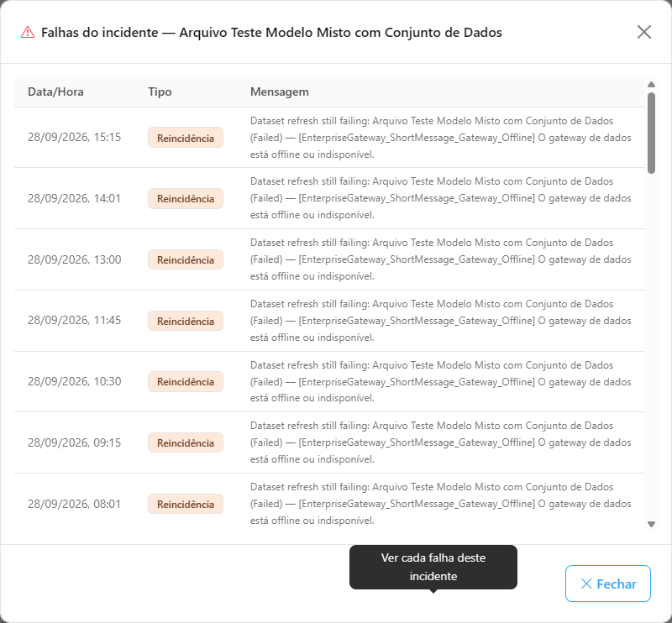Click the Reincidência badge at 10:30
The image size is (672, 623).
[x=186, y=381]
